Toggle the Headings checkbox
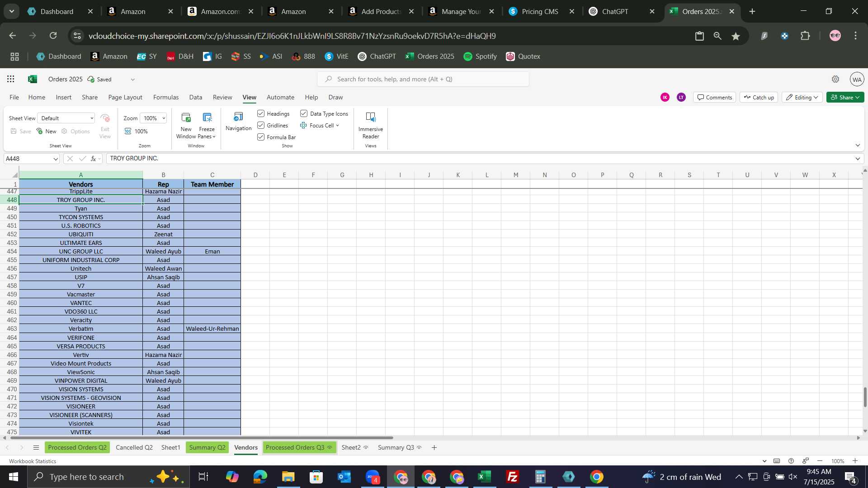This screenshot has width=868, height=488. pos(261,113)
